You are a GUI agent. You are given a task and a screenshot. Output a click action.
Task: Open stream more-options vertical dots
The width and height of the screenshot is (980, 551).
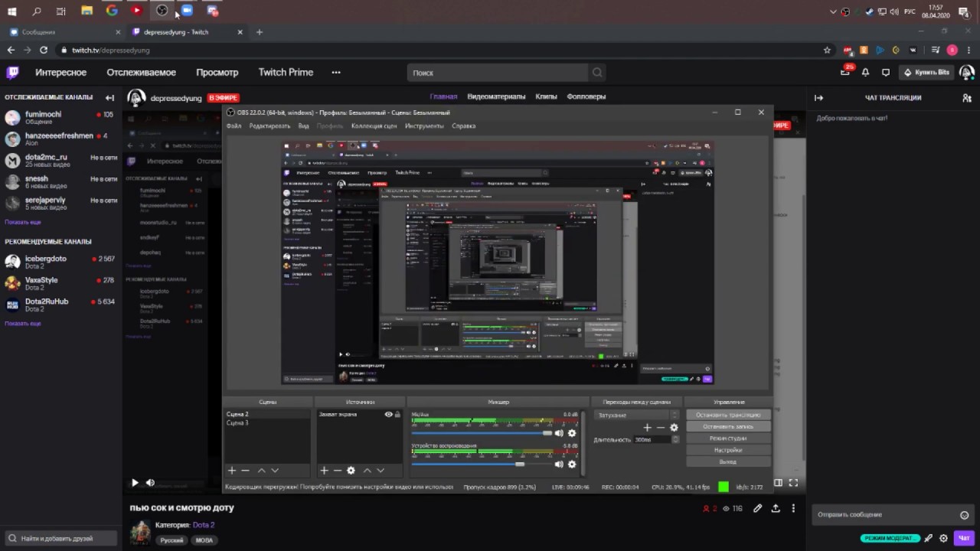click(x=793, y=508)
